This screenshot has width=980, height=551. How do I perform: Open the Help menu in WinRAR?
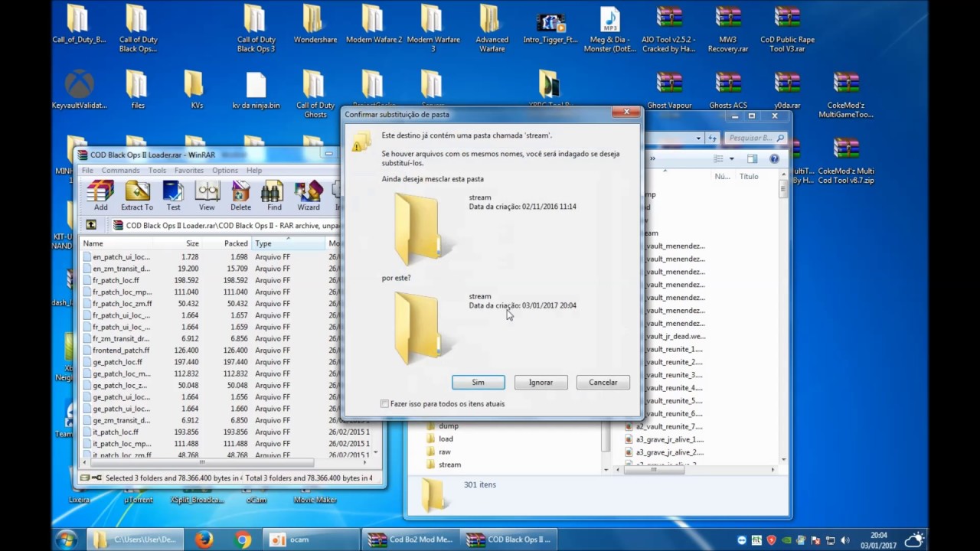(x=254, y=170)
